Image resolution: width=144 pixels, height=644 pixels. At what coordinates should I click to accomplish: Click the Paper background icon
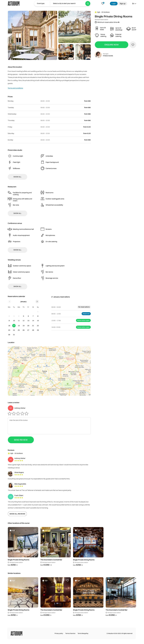coord(43,162)
